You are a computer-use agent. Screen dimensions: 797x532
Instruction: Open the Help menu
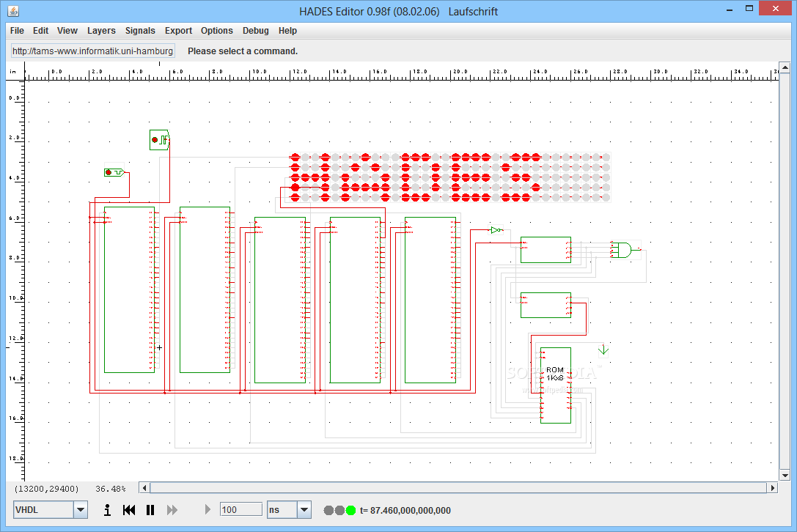287,31
